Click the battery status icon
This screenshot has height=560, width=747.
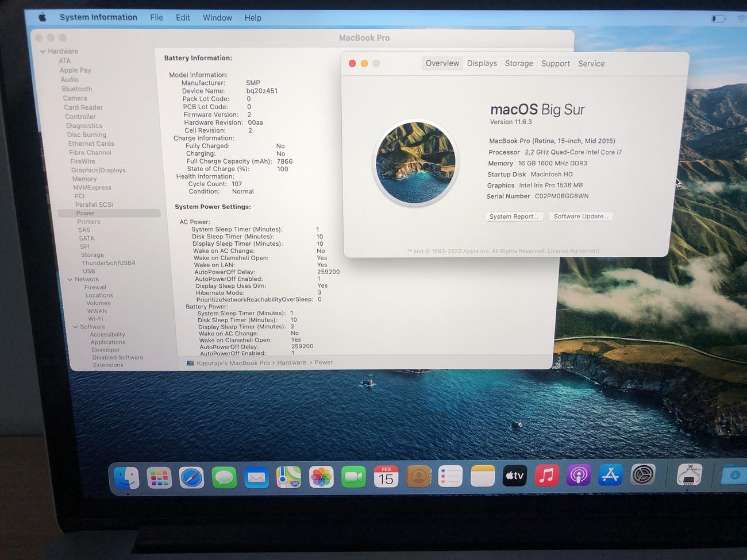click(718, 18)
